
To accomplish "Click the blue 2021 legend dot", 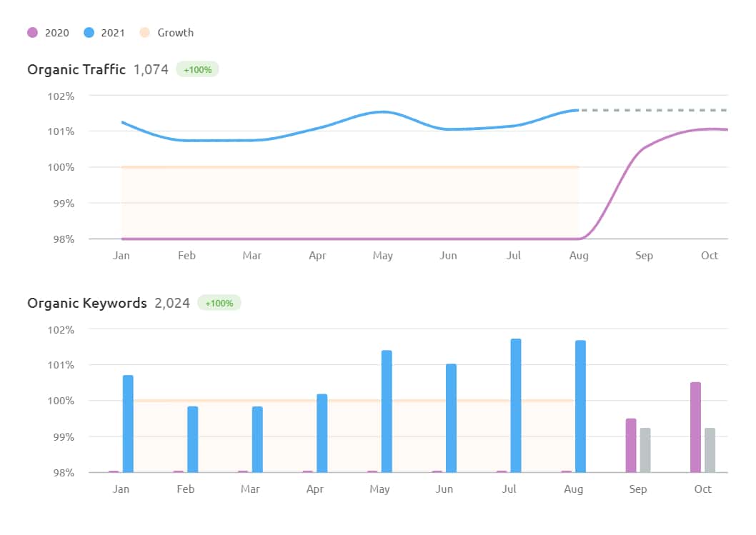I will point(89,33).
